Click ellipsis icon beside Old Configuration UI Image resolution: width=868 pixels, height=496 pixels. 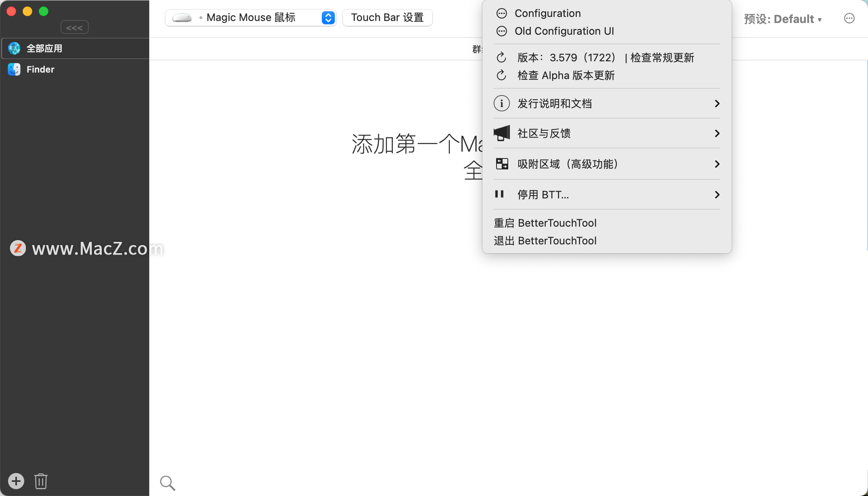pos(501,31)
